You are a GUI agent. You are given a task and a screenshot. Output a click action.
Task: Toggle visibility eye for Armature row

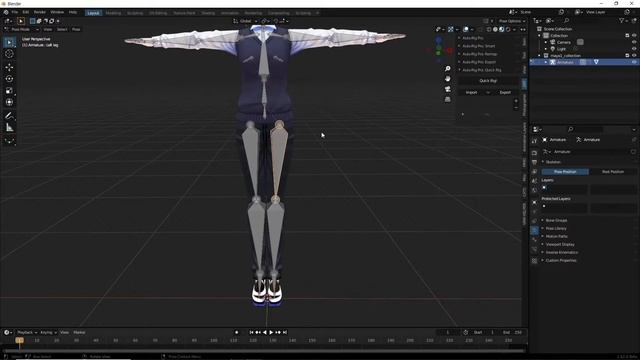point(634,62)
